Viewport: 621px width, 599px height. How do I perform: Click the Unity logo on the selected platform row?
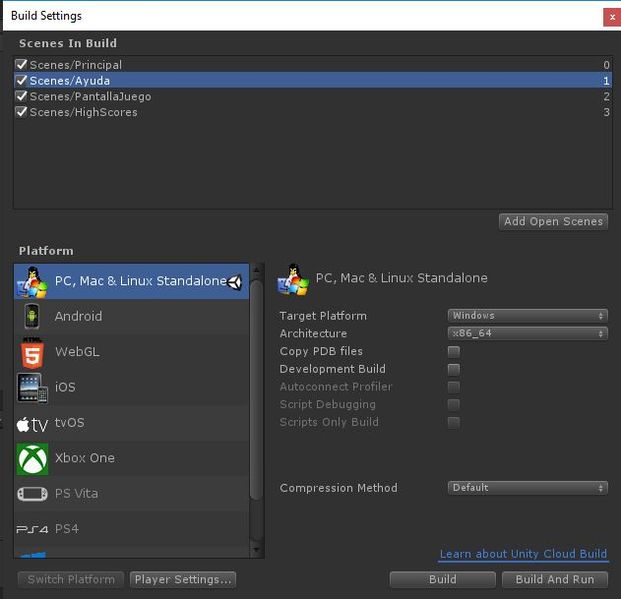pyautogui.click(x=235, y=282)
